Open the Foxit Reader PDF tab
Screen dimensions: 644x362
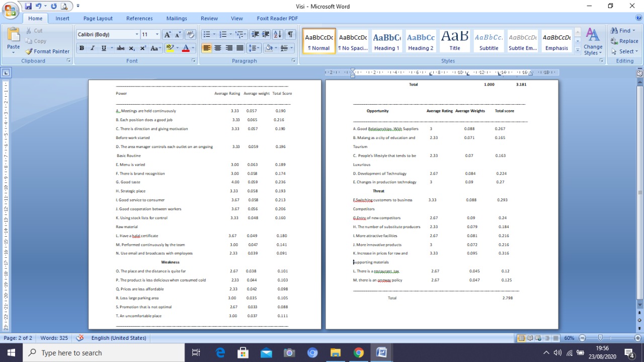tap(277, 18)
